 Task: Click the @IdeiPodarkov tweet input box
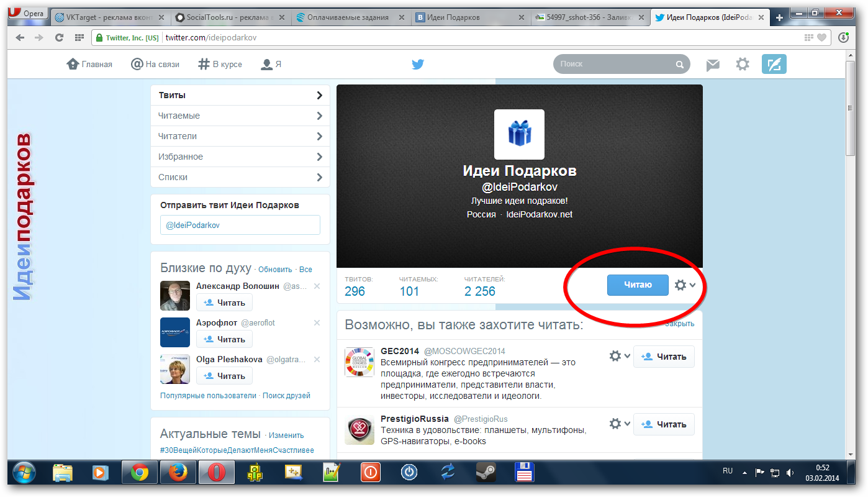240,226
